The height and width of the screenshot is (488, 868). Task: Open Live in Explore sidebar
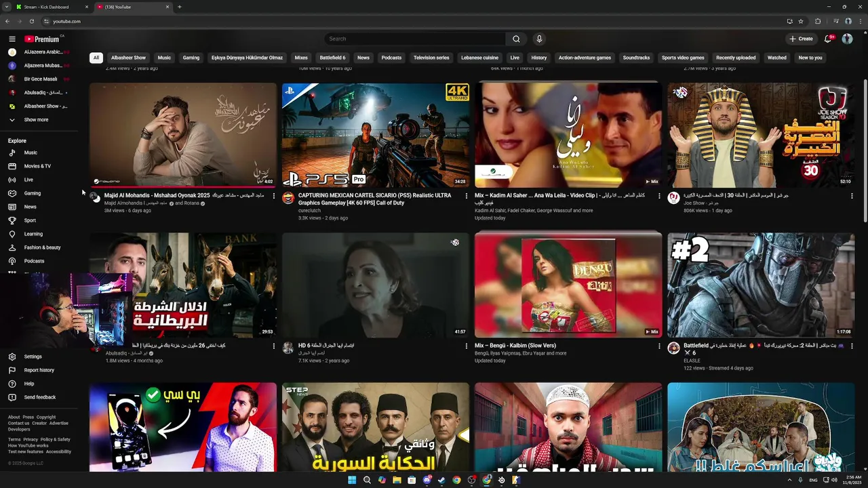tap(28, 180)
